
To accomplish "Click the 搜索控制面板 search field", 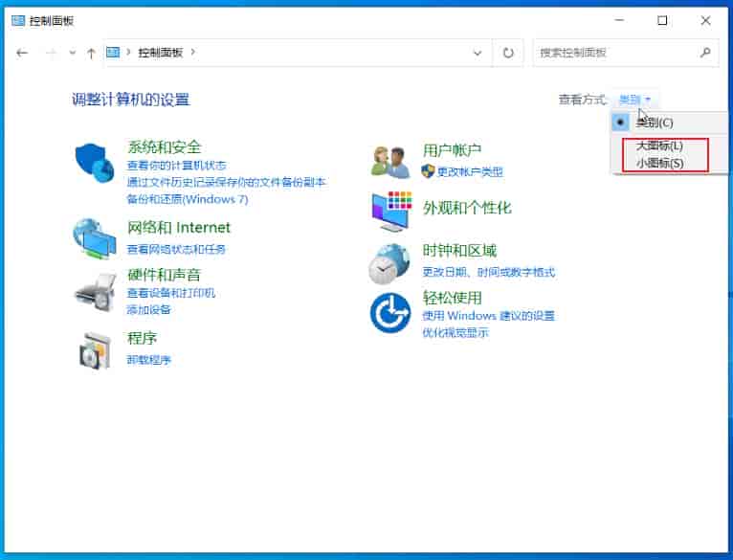I will tap(626, 53).
